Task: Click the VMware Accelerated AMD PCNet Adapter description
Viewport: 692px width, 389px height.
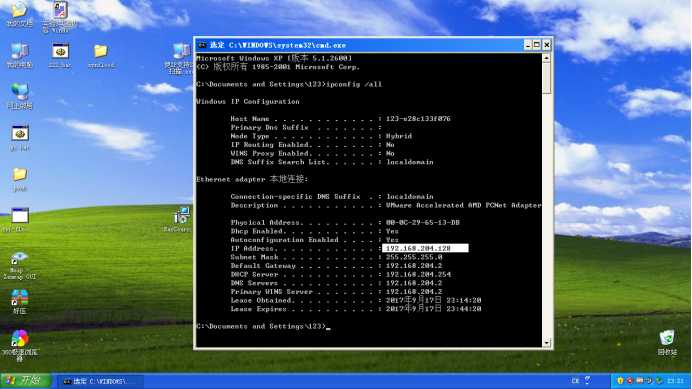Action: point(463,205)
